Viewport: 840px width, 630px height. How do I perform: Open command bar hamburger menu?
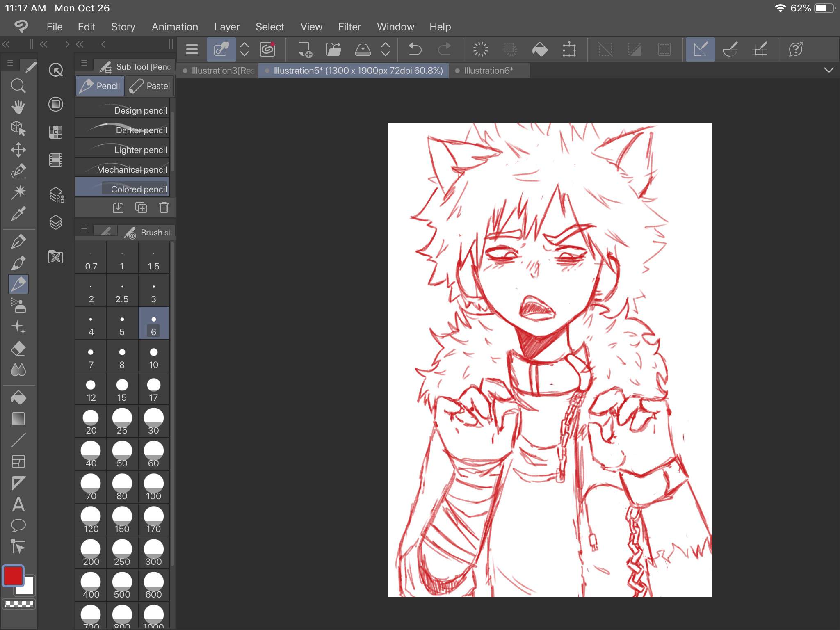coord(192,49)
